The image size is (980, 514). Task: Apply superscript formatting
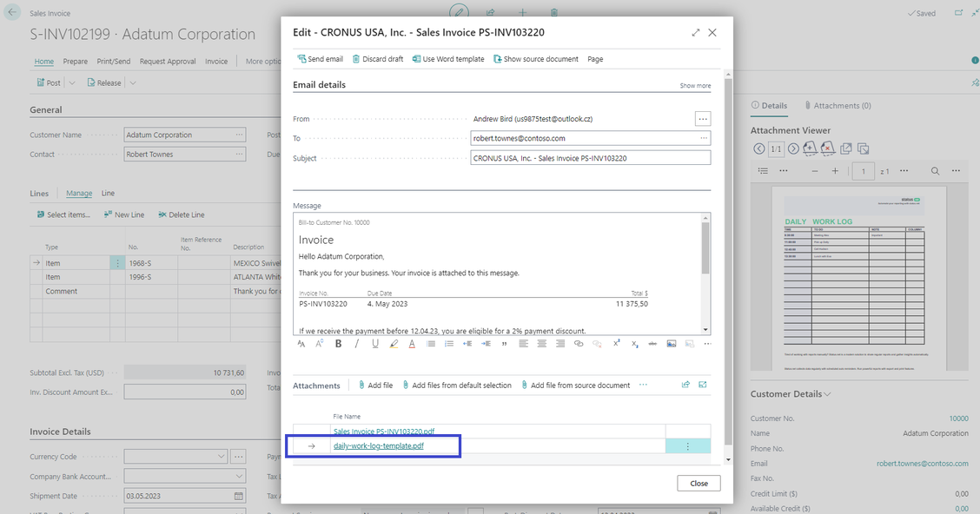click(616, 344)
